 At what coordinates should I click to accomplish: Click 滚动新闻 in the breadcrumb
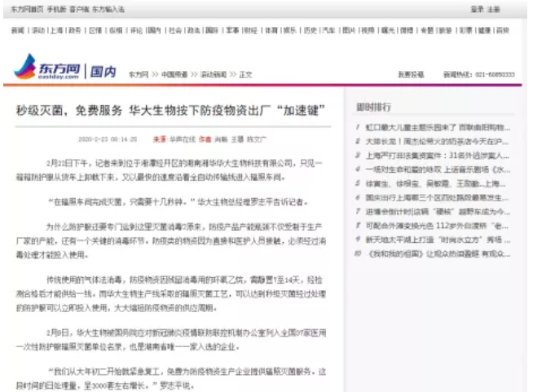tap(214, 74)
